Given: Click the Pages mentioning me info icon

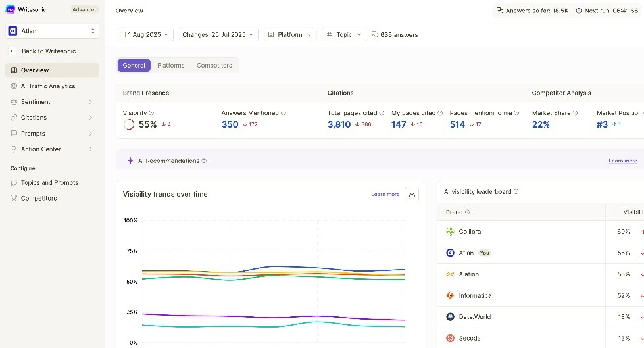Looking at the screenshot, I should click(x=516, y=113).
